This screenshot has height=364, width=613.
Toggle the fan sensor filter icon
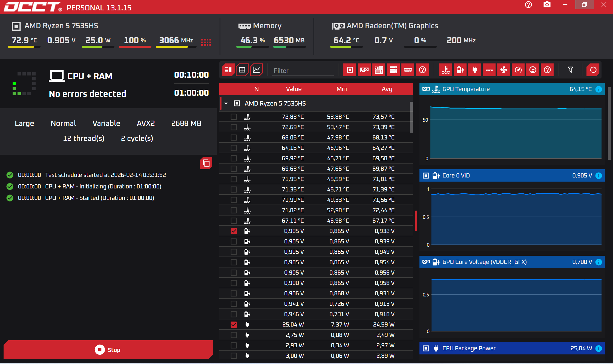pyautogui.click(x=504, y=70)
